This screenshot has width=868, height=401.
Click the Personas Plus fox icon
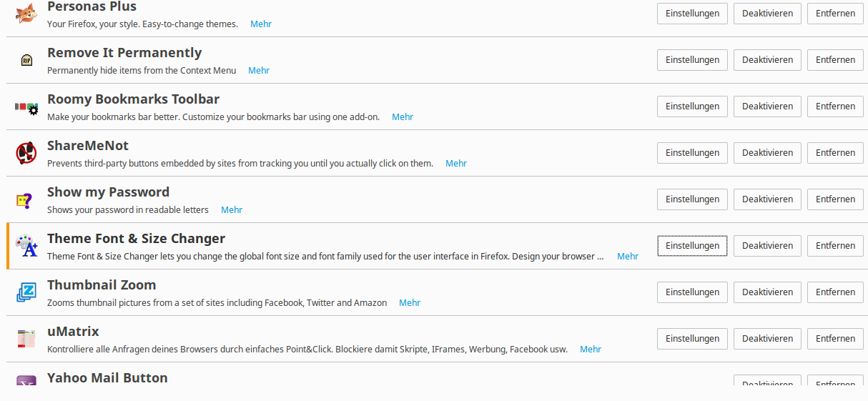(26, 14)
